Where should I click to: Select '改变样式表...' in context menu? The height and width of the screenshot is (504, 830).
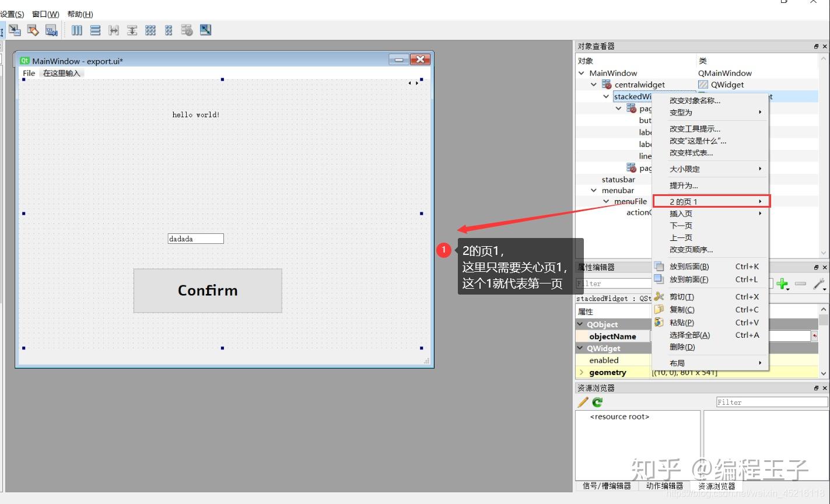coord(691,153)
